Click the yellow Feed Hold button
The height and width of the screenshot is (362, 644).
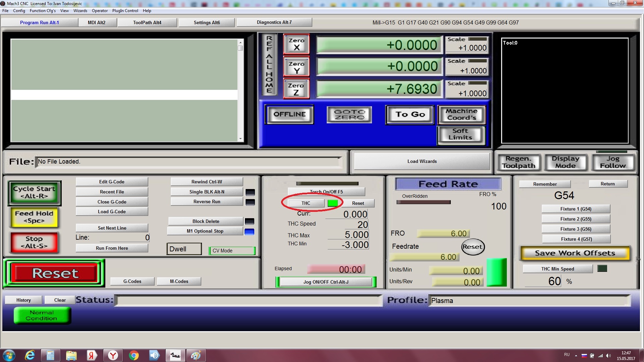click(x=34, y=217)
